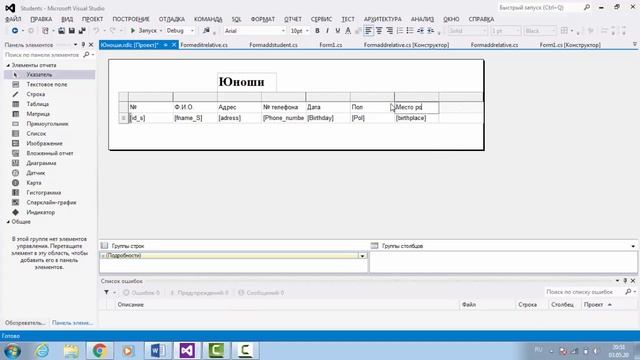Viewport: 640px width, 360px height.
Task: Open the font color tool
Action: (x=348, y=31)
